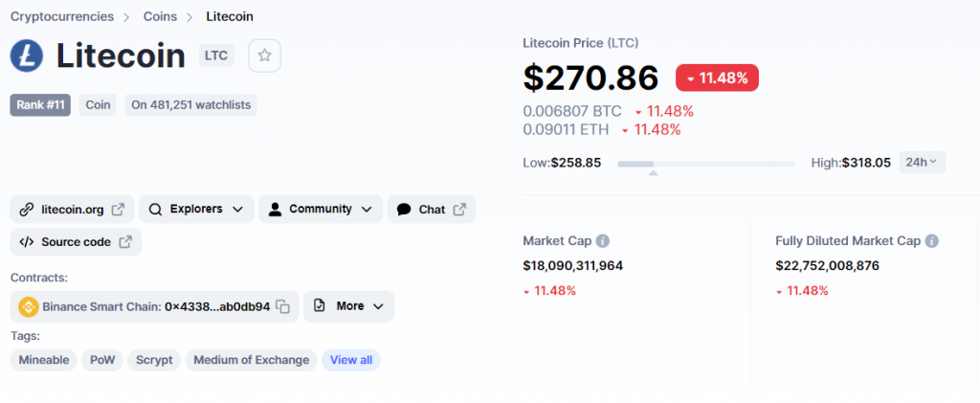The width and height of the screenshot is (980, 403).
Task: Expand the Explorers dropdown
Action: 196,209
